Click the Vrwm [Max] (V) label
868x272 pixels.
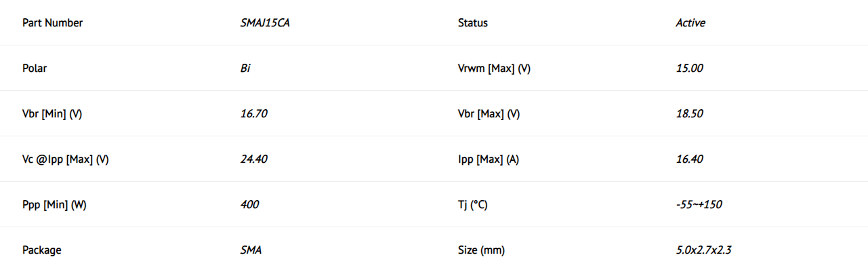point(494,69)
